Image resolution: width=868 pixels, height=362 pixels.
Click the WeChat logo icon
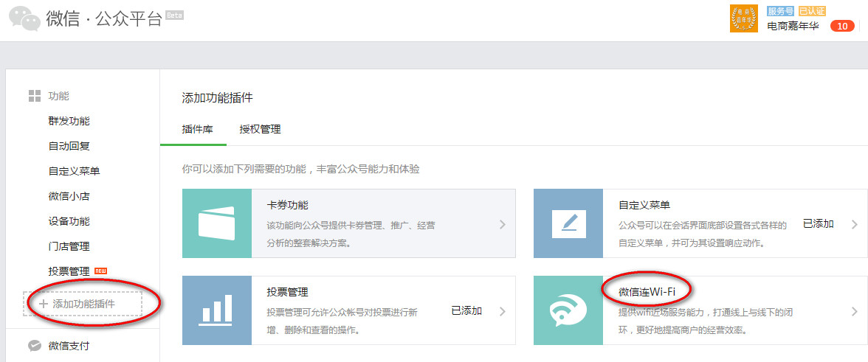pyautogui.click(x=24, y=18)
